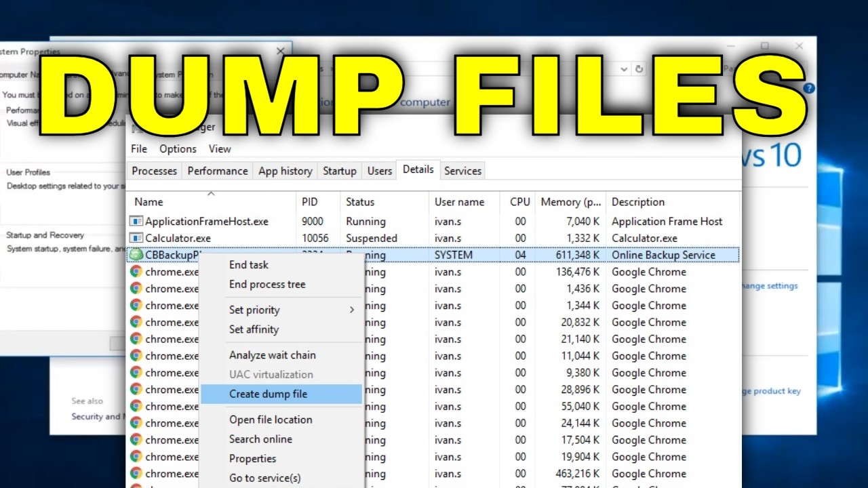Screen dimensions: 868x488
Task: Switch to the App history tab
Action: point(285,171)
